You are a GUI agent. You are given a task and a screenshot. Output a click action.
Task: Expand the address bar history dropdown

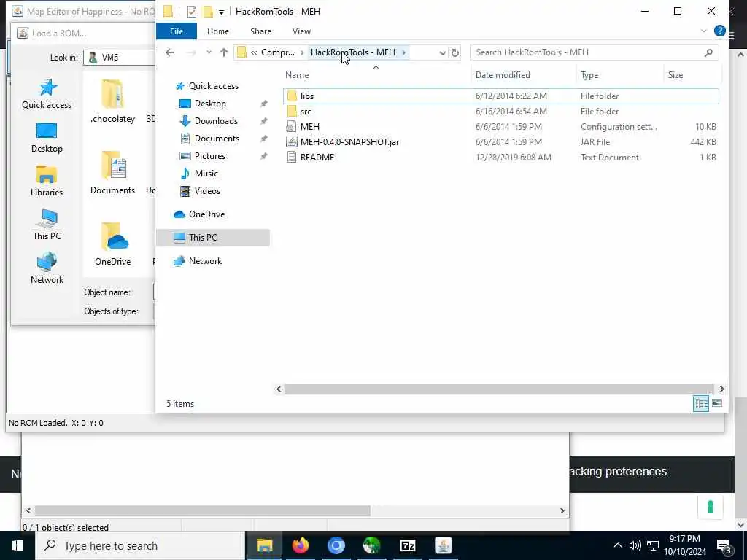click(442, 52)
